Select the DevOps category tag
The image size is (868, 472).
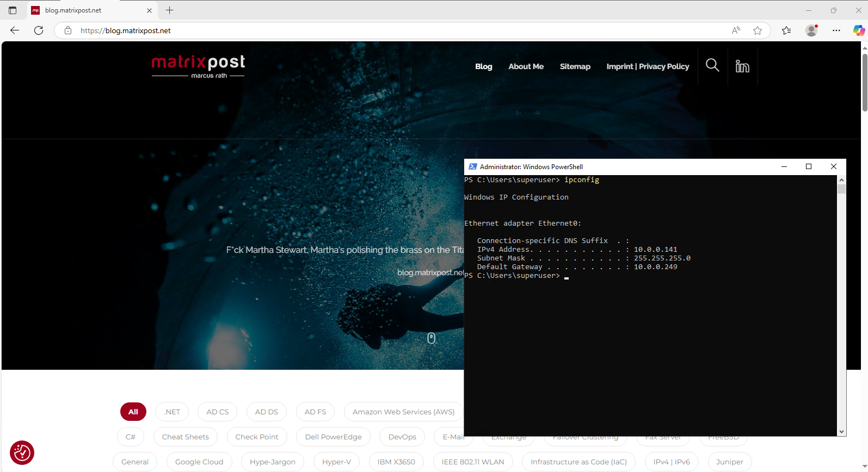click(402, 437)
